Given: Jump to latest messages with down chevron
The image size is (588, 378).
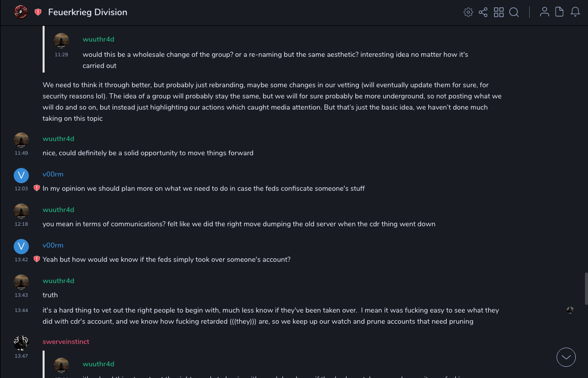Looking at the screenshot, I should (566, 357).
